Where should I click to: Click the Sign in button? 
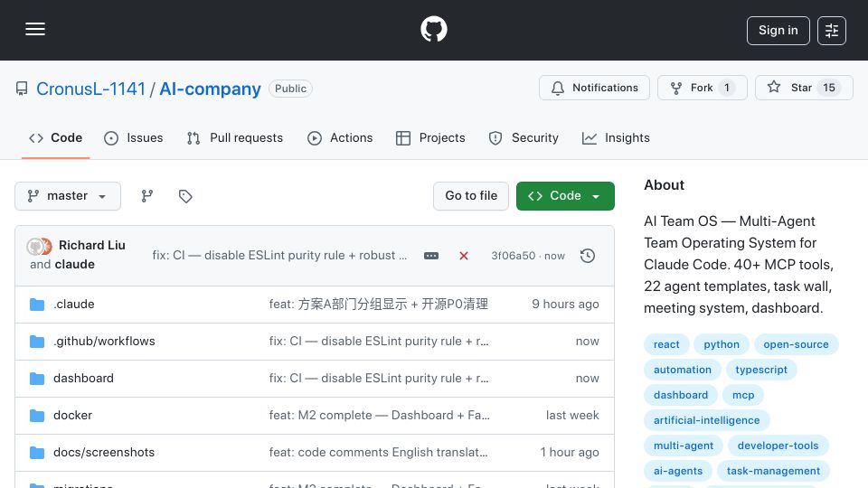click(x=778, y=31)
